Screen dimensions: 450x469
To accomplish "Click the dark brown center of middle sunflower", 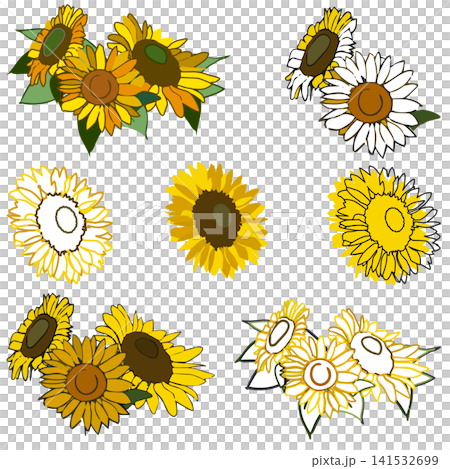I will pos(217,219).
